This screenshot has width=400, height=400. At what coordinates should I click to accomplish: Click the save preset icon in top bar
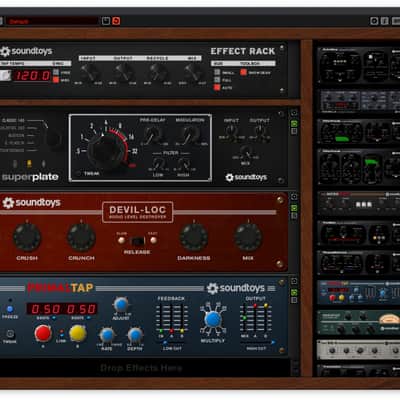(106, 21)
